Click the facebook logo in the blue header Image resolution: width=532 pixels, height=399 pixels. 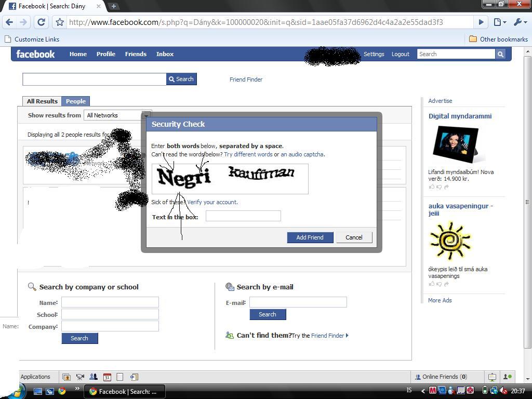pyautogui.click(x=35, y=54)
